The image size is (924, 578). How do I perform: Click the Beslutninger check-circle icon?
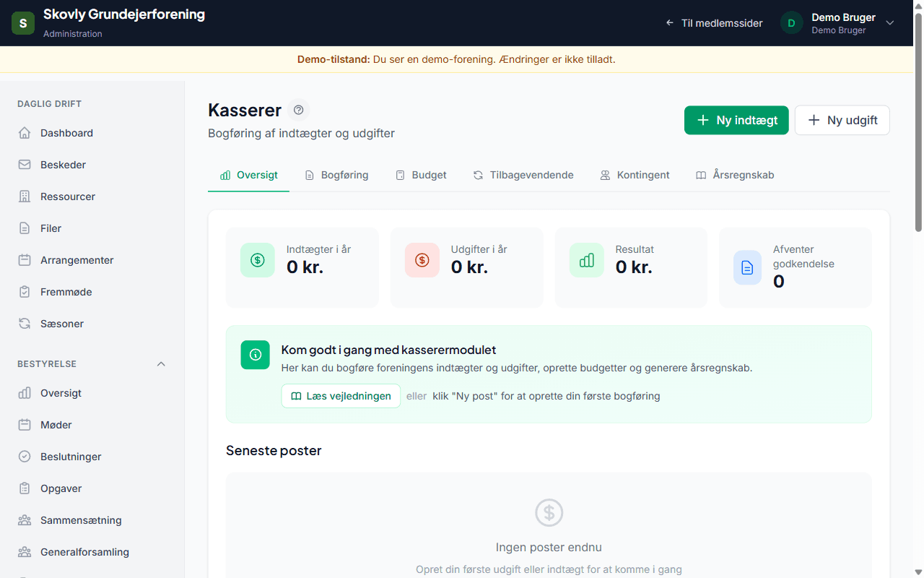click(x=25, y=457)
